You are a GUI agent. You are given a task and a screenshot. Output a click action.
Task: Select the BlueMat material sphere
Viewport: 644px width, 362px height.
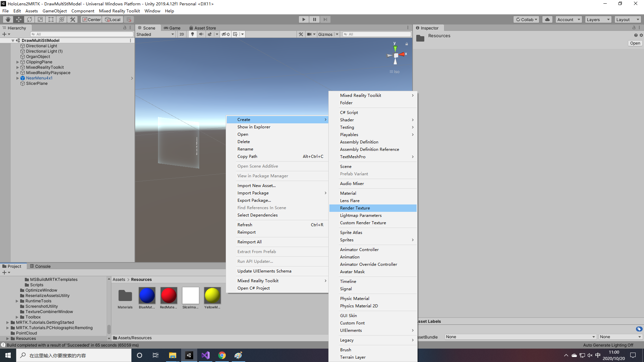[x=147, y=295]
